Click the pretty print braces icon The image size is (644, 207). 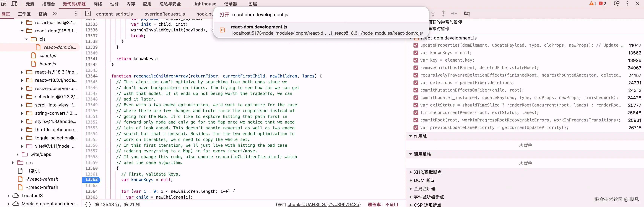coord(88,204)
